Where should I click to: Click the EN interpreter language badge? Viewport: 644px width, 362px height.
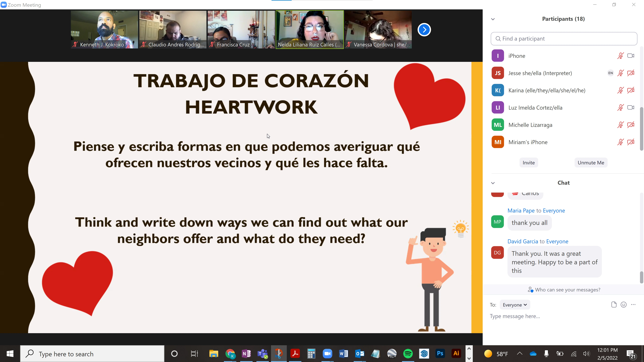(610, 73)
